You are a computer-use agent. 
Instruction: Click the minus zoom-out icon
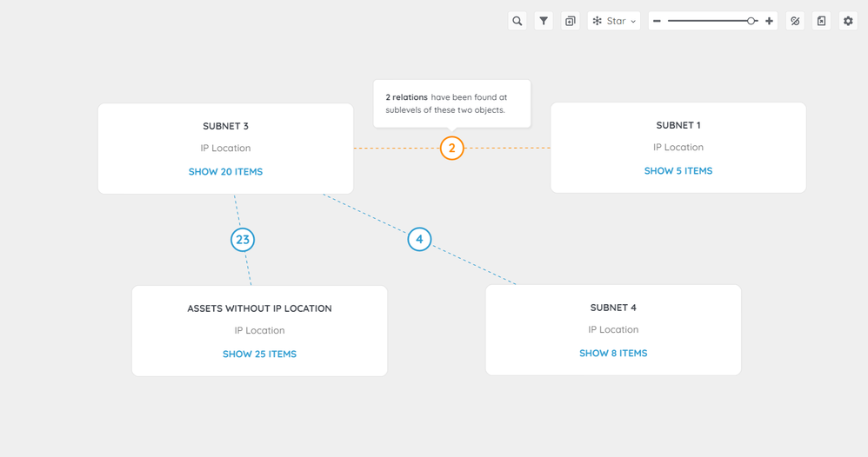(658, 21)
